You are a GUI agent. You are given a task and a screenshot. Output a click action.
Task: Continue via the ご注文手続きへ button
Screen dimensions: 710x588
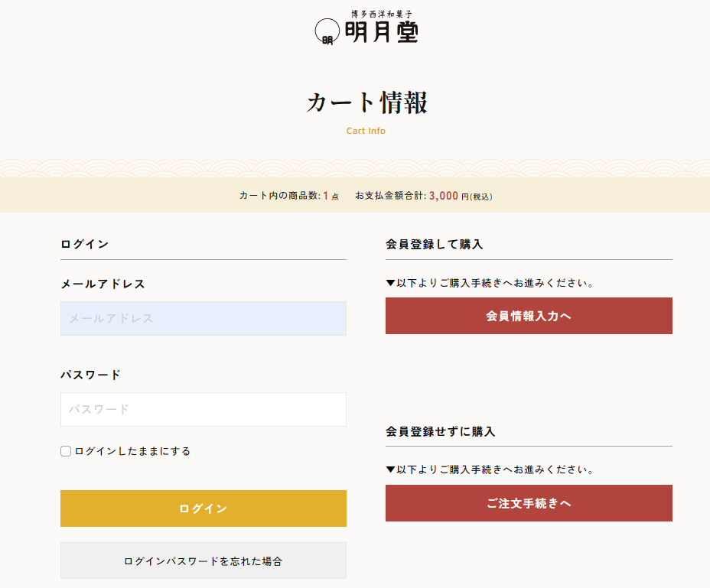pos(529,503)
